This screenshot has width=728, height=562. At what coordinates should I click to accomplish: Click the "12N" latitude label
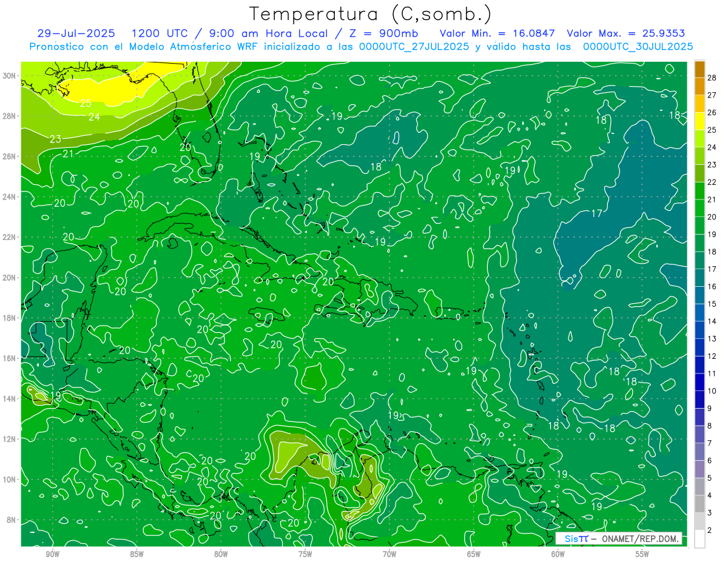pos(9,439)
